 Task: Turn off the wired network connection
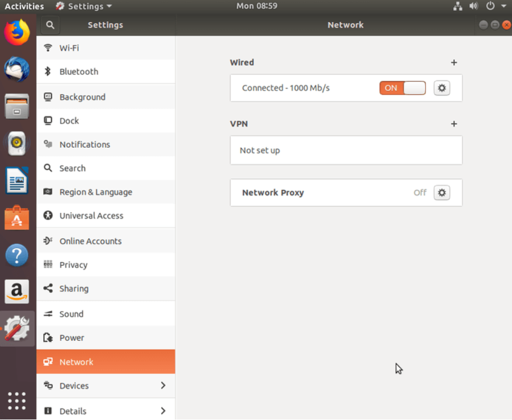pyautogui.click(x=402, y=88)
